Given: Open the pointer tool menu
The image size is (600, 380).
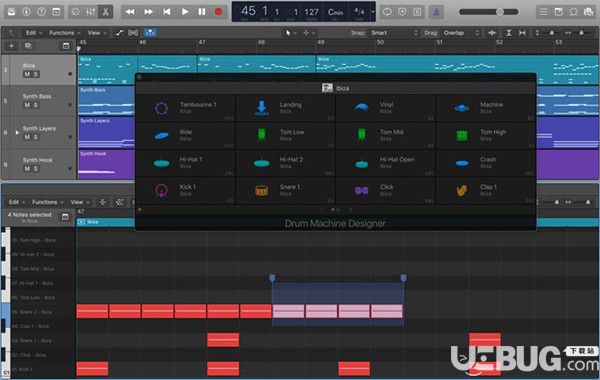Looking at the screenshot, I should click(291, 33).
